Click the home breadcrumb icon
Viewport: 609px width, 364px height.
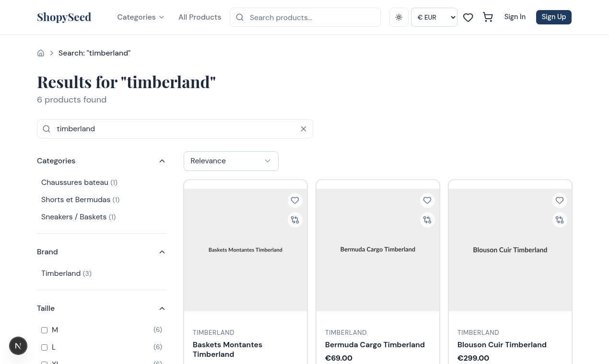coord(41,53)
